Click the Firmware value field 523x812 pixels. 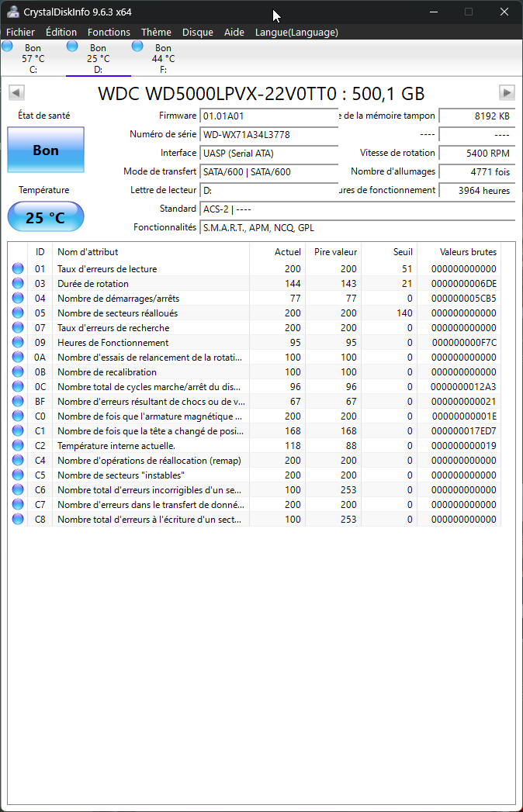click(x=268, y=116)
